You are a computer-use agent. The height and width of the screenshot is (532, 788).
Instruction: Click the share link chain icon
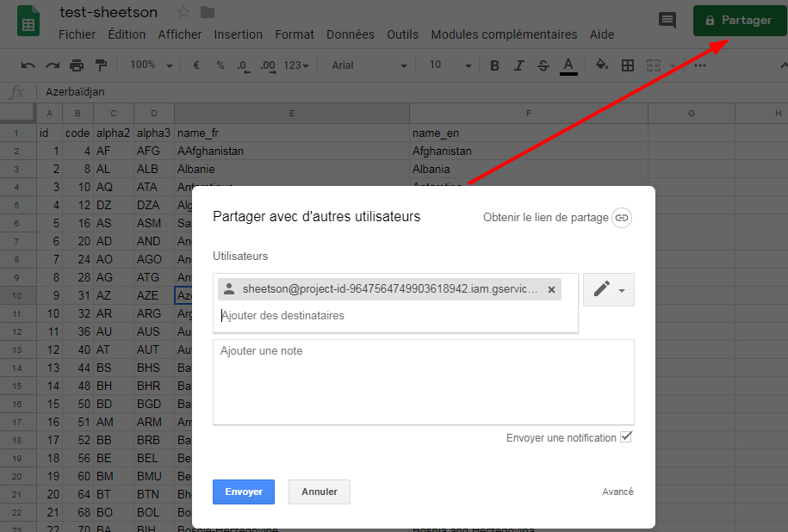tap(622, 218)
